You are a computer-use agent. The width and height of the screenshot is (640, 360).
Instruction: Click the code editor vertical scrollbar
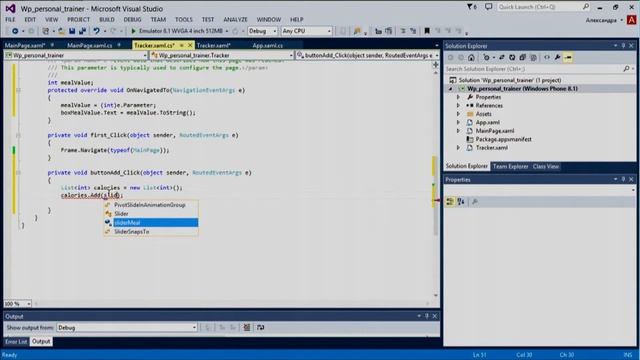[x=436, y=184]
